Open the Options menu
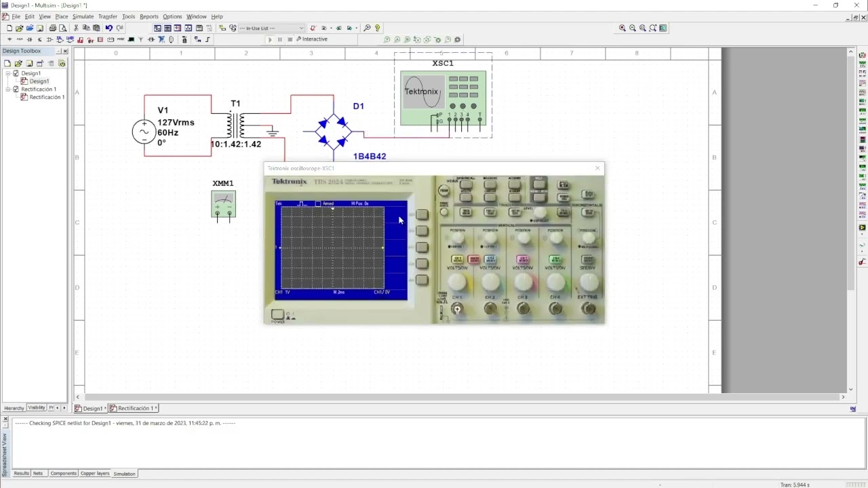Viewport: 868px width, 488px height. pyautogui.click(x=172, y=16)
